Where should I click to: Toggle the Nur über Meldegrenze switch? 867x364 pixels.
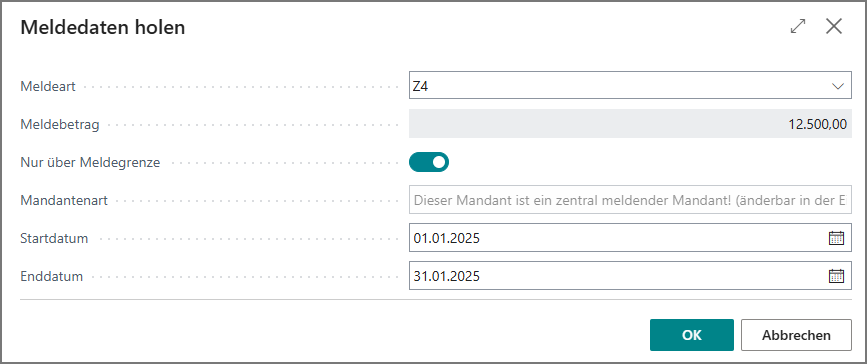pos(429,162)
